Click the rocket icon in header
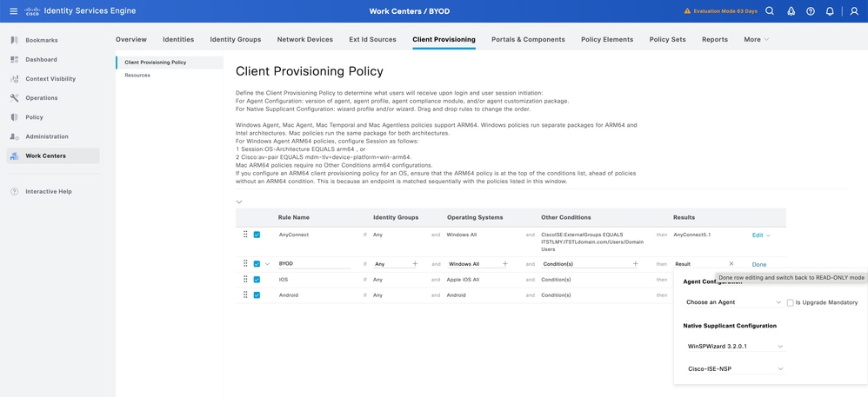 [791, 11]
